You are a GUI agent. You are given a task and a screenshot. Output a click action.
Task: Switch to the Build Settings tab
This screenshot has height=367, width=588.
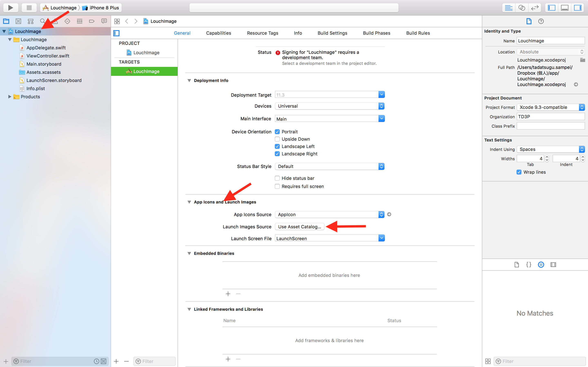[332, 33]
